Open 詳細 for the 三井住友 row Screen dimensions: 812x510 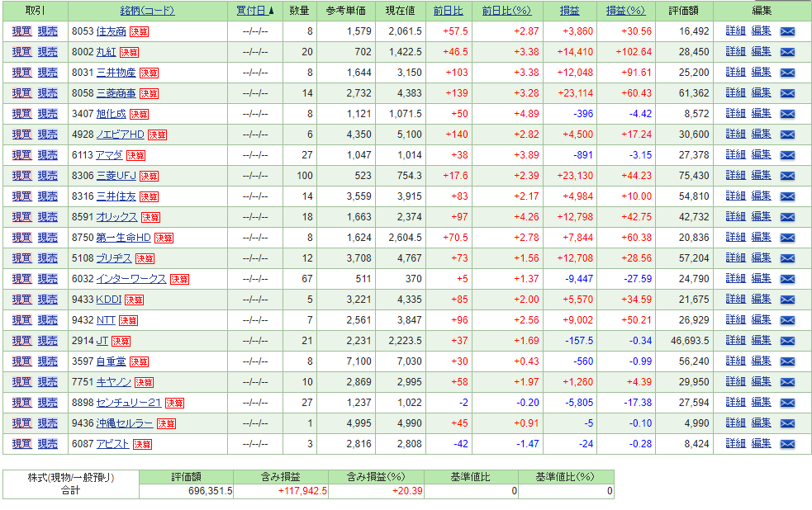[x=735, y=196]
